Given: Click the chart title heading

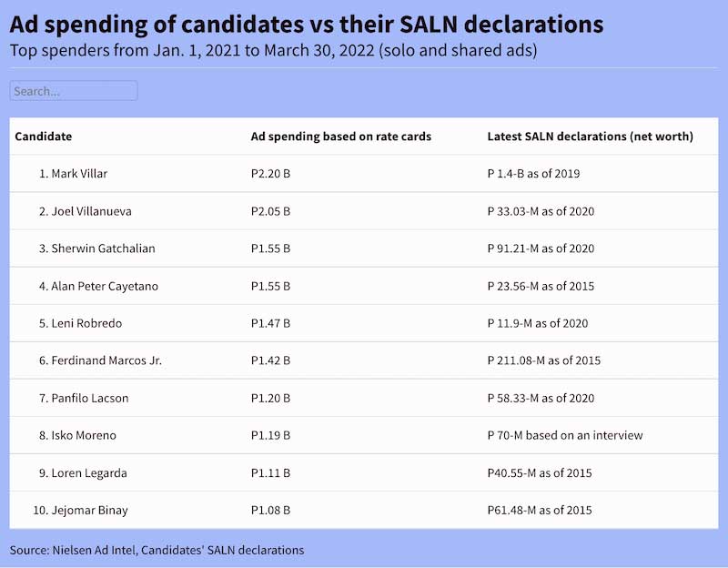Looking at the screenshot, I should (307, 25).
